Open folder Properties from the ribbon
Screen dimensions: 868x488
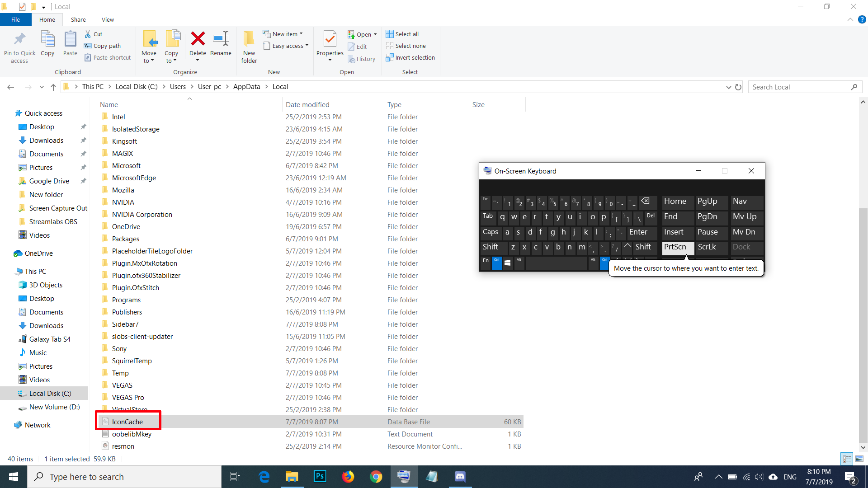[330, 45]
